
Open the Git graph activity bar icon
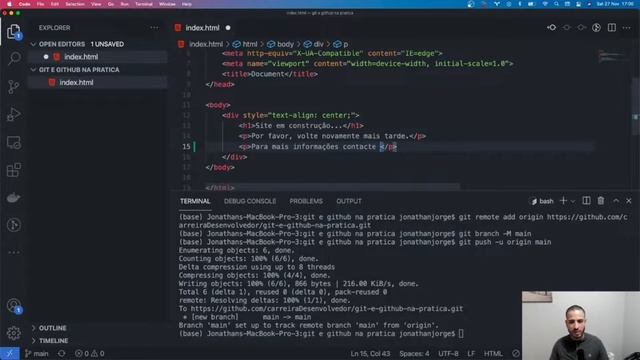point(13,225)
